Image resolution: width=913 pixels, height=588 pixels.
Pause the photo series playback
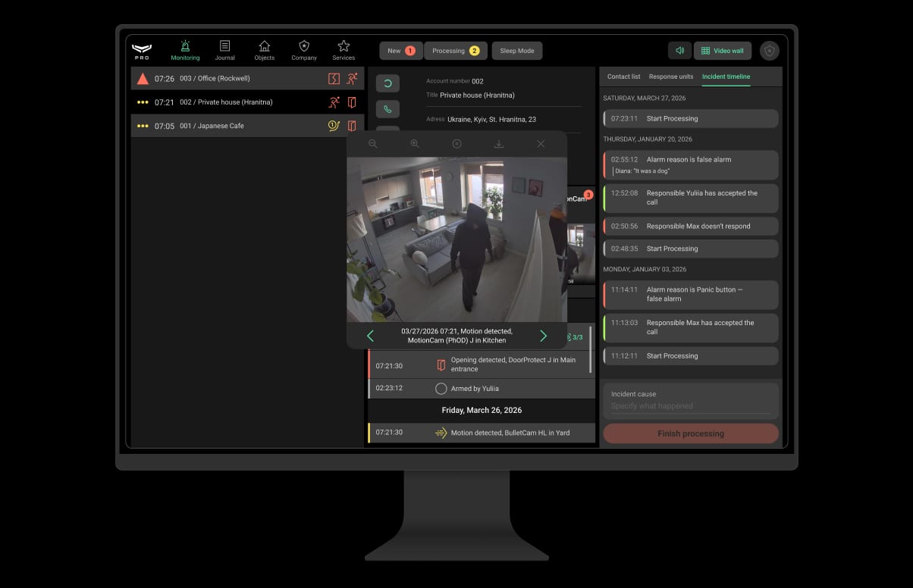456,144
